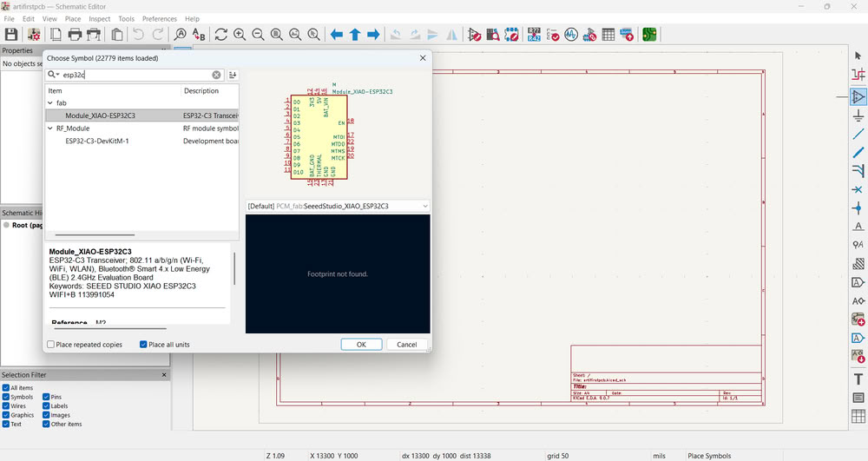Select the Add Wire tool

(x=858, y=134)
